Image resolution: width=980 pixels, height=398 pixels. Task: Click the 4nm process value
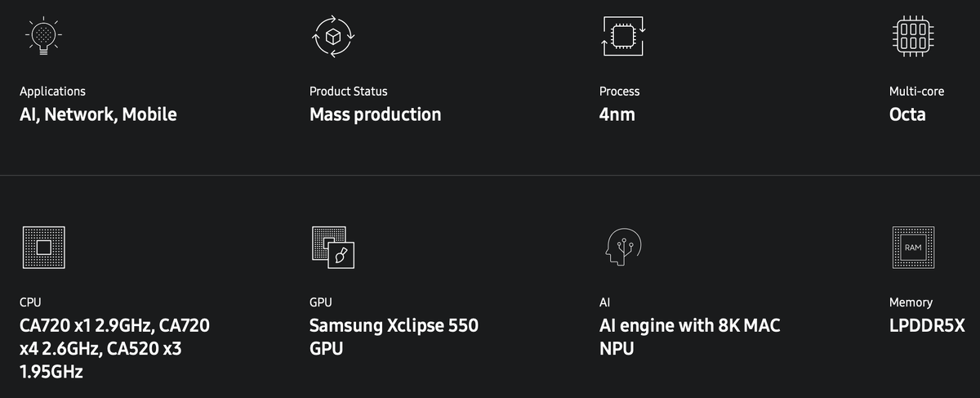(x=617, y=114)
